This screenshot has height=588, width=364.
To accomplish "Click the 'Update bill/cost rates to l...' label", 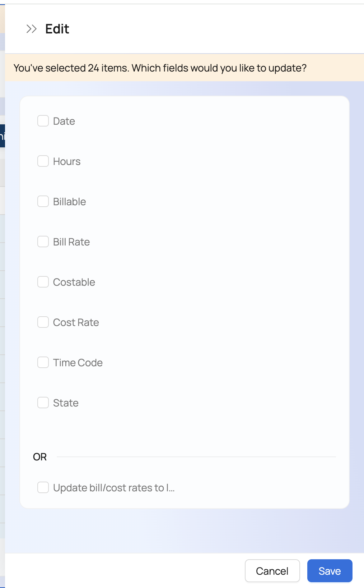I will [114, 488].
